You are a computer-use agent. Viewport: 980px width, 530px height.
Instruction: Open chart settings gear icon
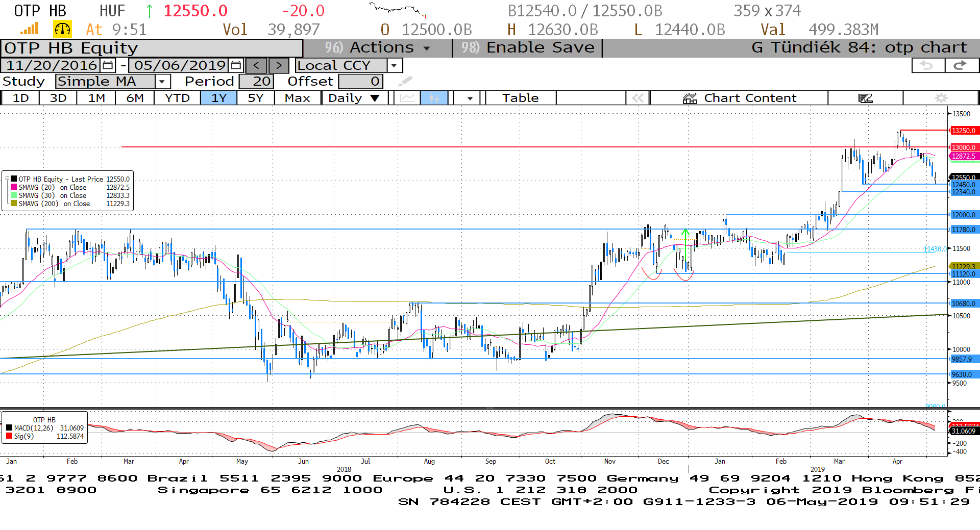point(941,98)
